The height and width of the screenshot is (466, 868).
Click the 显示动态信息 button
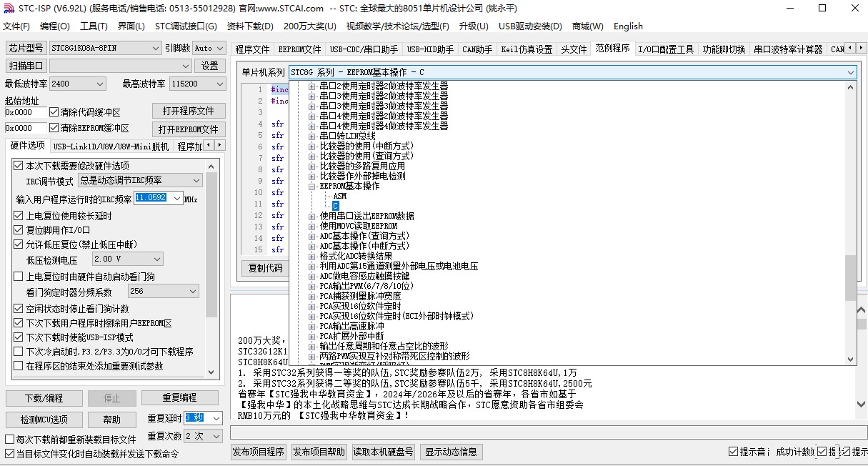(x=452, y=452)
